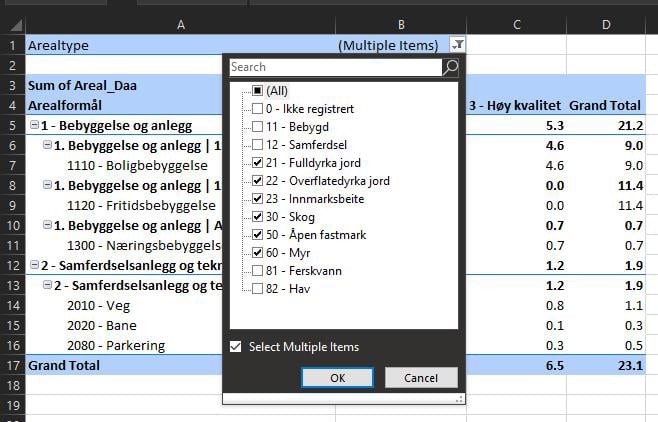Viewport: 658px width, 422px height.
Task: Select row header 17
Action: coord(12,365)
